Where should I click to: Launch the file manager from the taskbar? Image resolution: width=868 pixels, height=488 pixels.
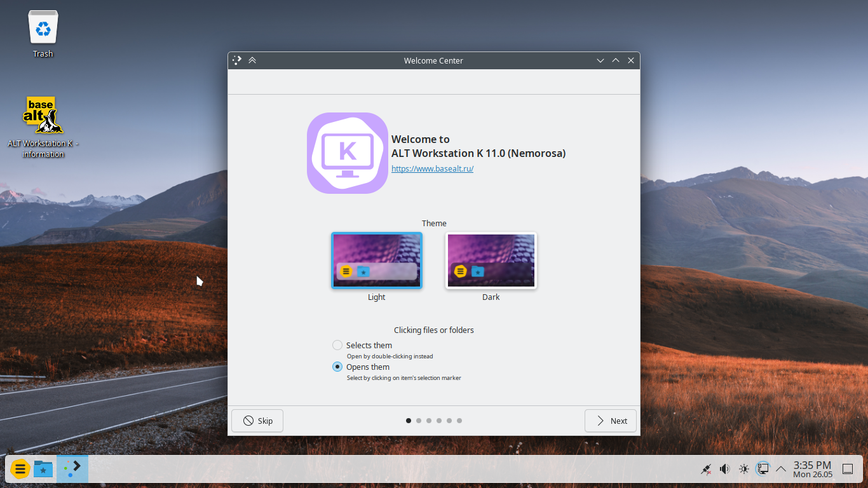43,469
